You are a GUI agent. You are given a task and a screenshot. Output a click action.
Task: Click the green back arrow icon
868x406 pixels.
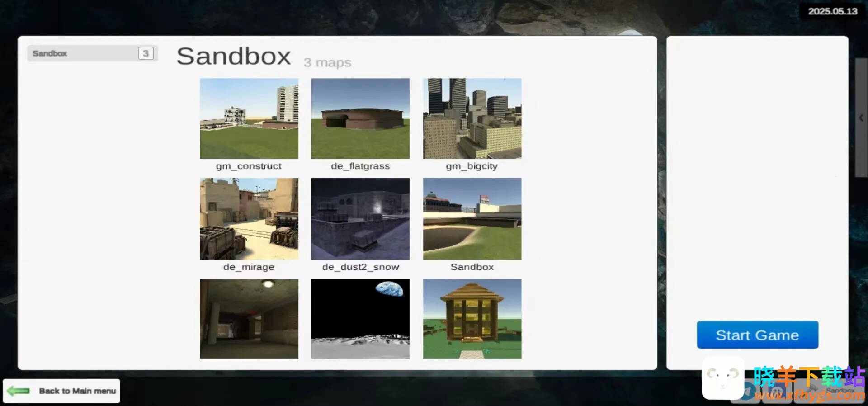point(19,391)
